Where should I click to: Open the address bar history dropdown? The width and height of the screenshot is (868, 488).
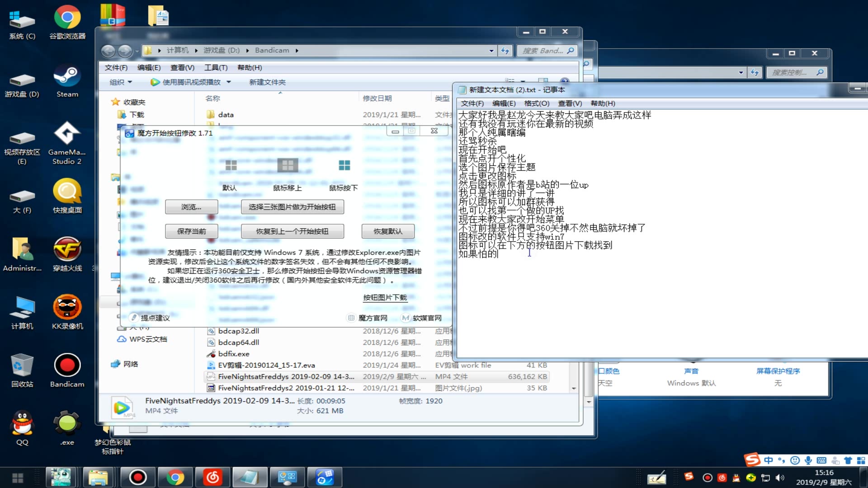point(491,51)
